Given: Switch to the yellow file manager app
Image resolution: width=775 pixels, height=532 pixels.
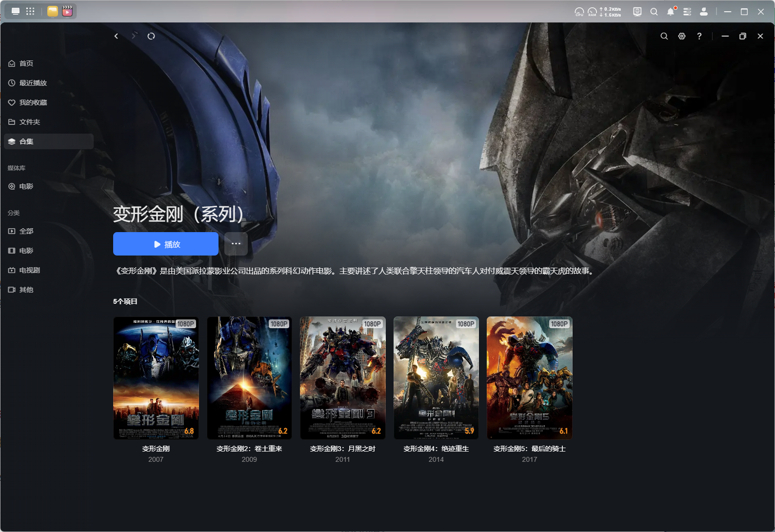Looking at the screenshot, I should [53, 11].
